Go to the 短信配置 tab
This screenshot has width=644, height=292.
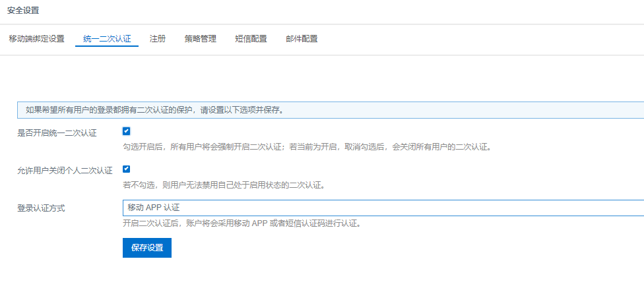pyautogui.click(x=251, y=39)
